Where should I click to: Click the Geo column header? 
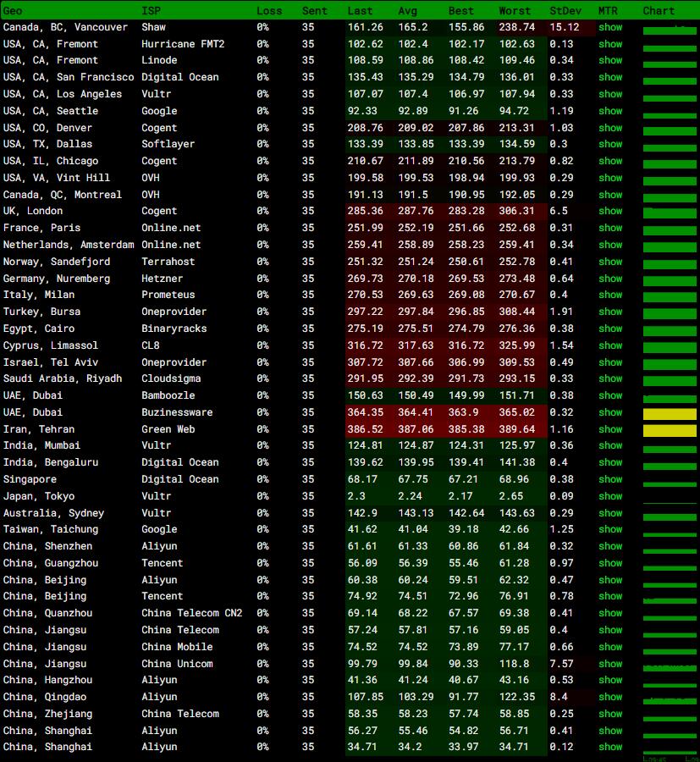(13, 11)
